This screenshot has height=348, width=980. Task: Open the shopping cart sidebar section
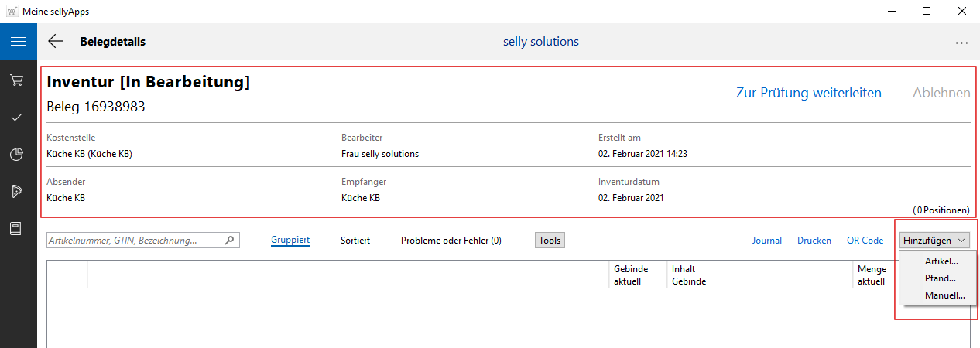[x=17, y=80]
